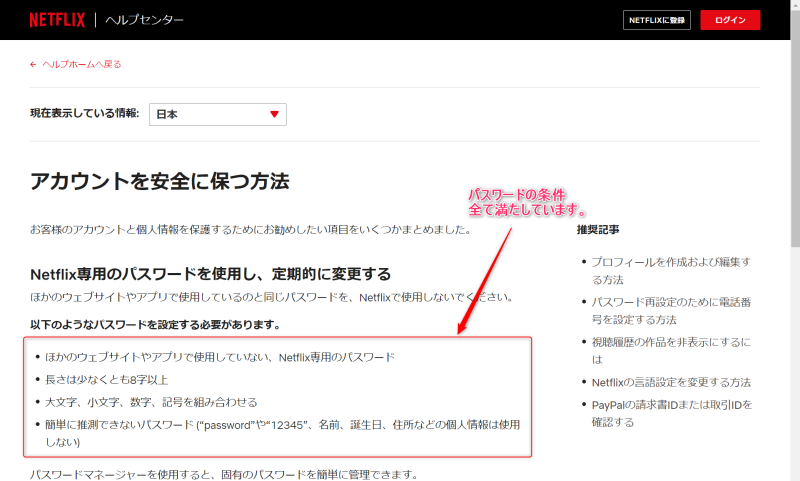Open プロフィールを作成および編集する方法 article
This screenshot has height=481, width=800.
tap(671, 271)
